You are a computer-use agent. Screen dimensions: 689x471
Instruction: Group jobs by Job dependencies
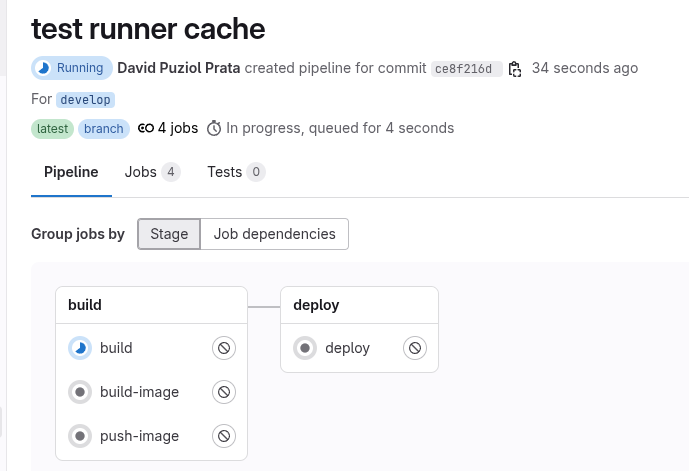(x=274, y=234)
